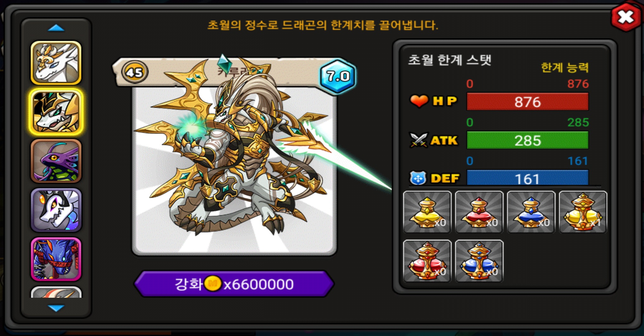
Task: Close the transcendence window with red X
Action: [x=626, y=17]
